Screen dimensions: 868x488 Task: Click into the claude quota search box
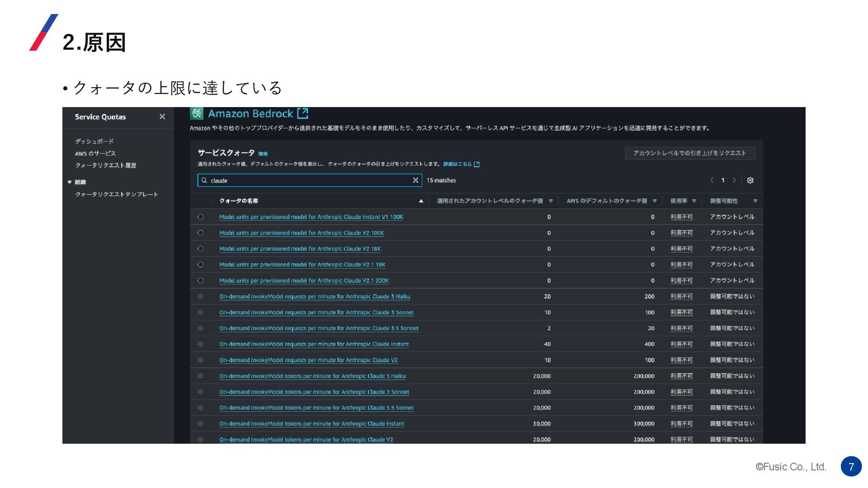[310, 180]
